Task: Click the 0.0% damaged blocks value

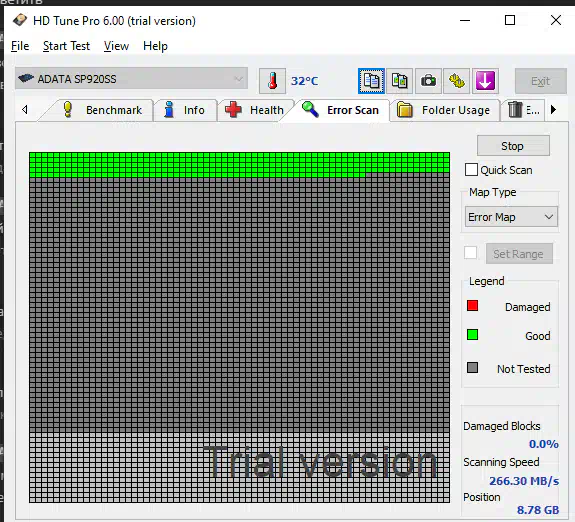Action: click(543, 444)
